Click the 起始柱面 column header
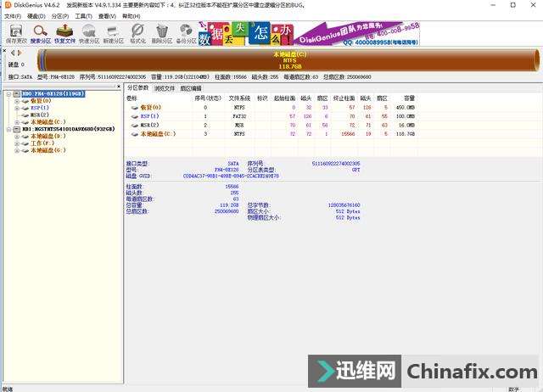 pyautogui.click(x=284, y=98)
